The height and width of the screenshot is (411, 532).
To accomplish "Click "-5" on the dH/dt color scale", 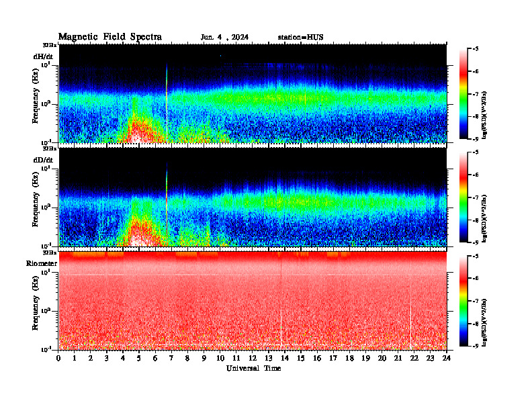I will [x=476, y=49].
